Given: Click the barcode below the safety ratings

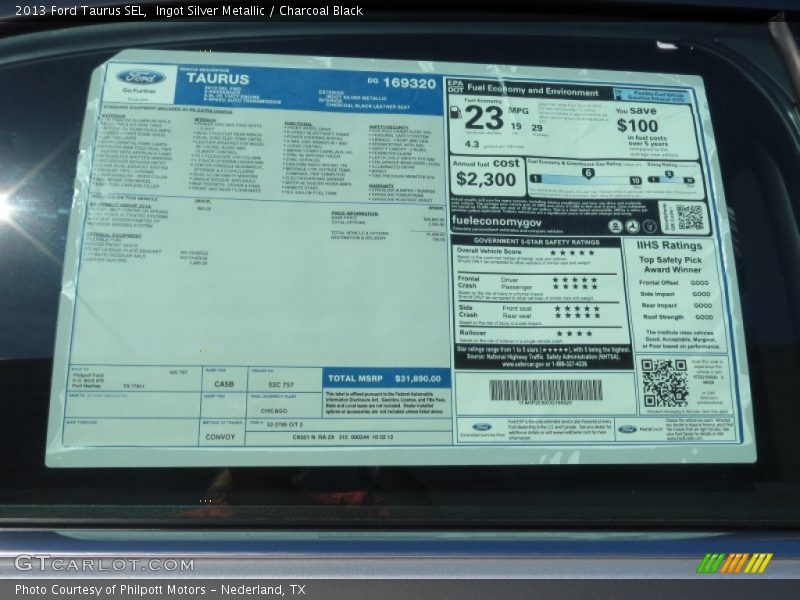Looking at the screenshot, I should click(546, 390).
